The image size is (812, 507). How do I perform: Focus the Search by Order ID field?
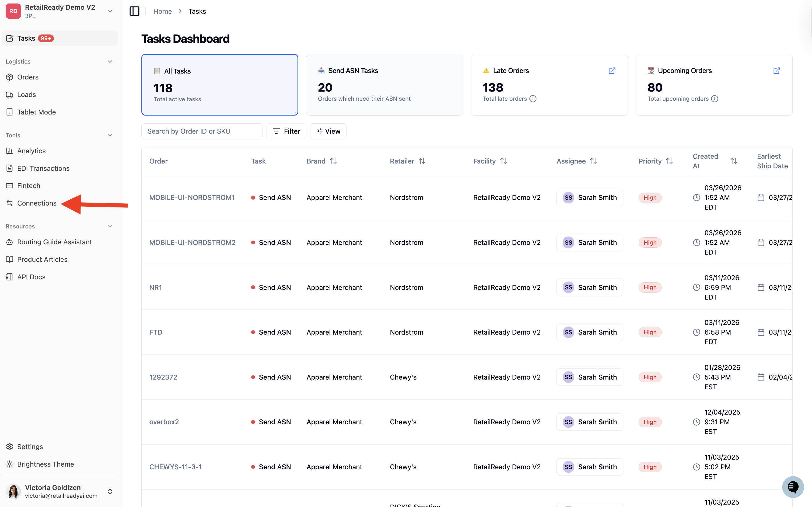click(x=202, y=131)
